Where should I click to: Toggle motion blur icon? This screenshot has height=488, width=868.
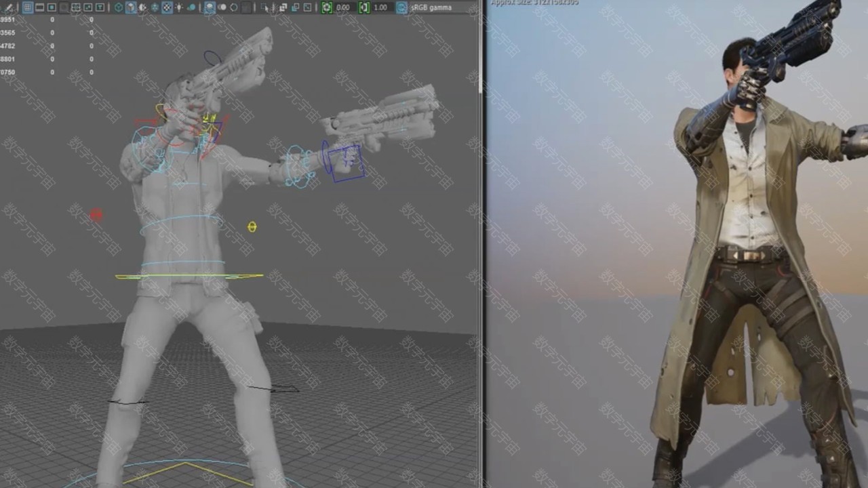point(222,7)
